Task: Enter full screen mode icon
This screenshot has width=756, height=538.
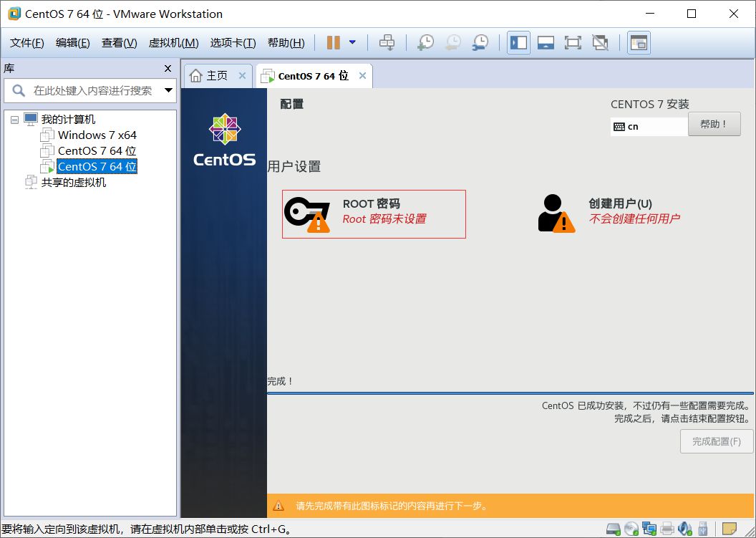Action: (x=573, y=42)
